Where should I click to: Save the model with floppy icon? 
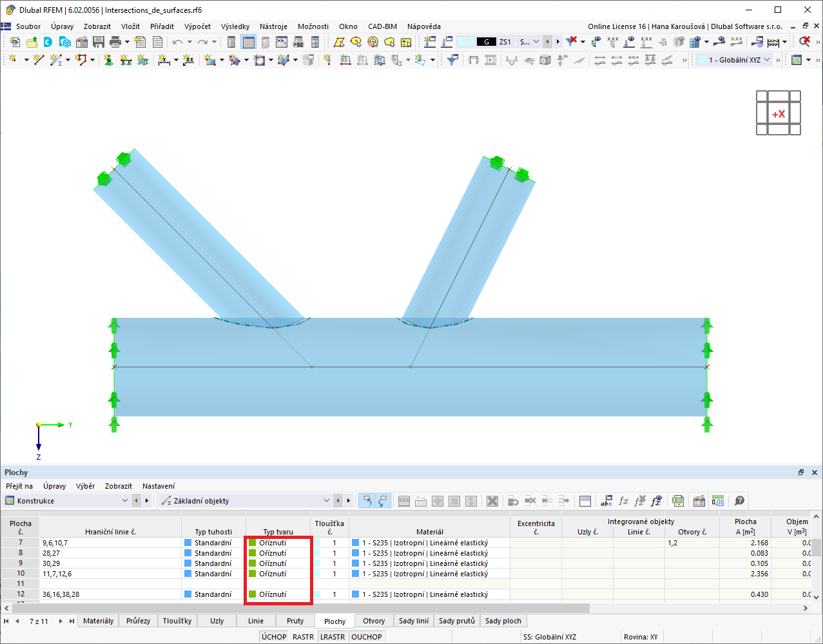(x=99, y=42)
